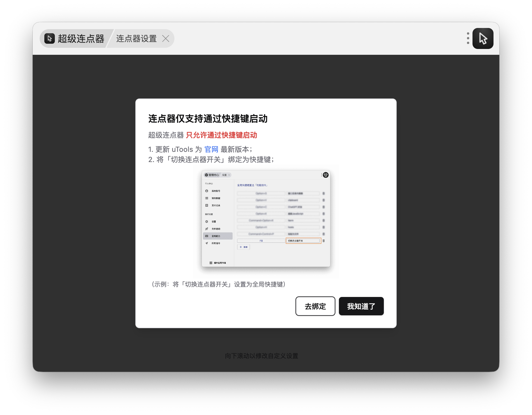This screenshot has height=415, width=532.
Task: Click the 超级连点器 plugin label
Action: point(81,38)
